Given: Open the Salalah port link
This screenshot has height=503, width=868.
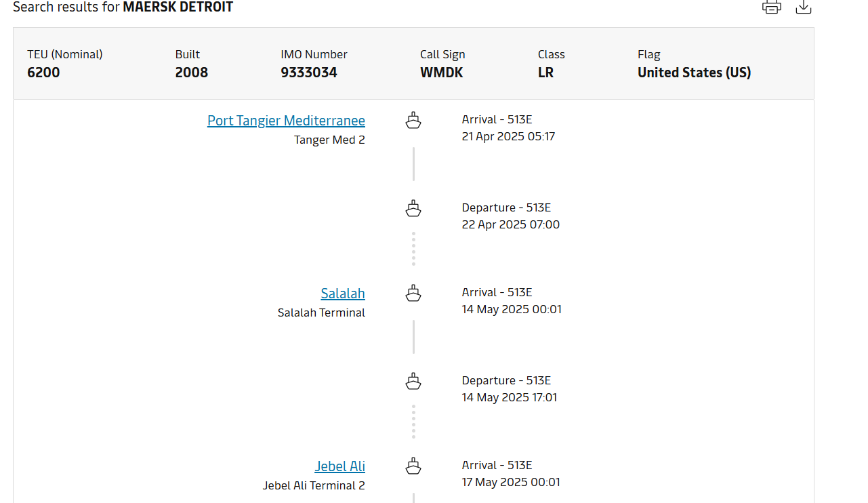Looking at the screenshot, I should tap(343, 294).
